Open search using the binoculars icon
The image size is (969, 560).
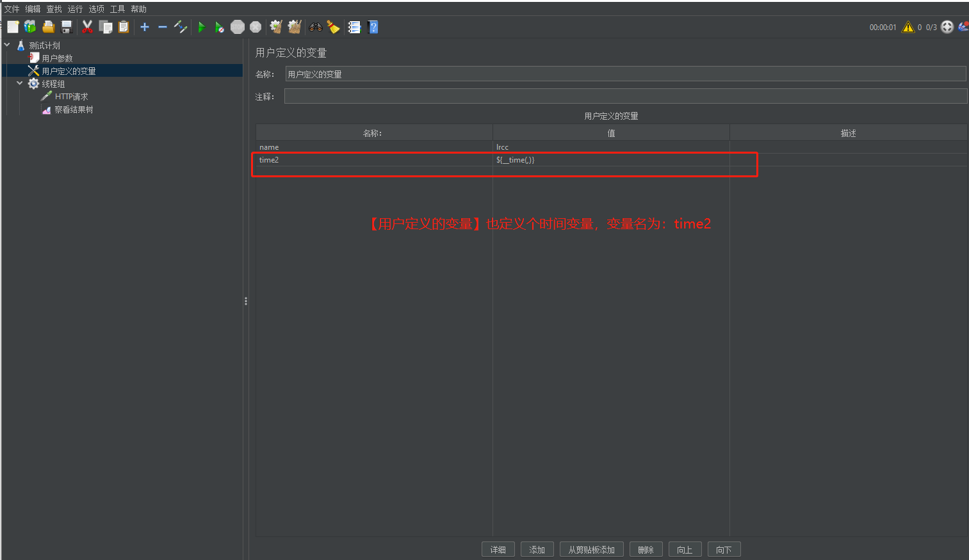coord(316,27)
